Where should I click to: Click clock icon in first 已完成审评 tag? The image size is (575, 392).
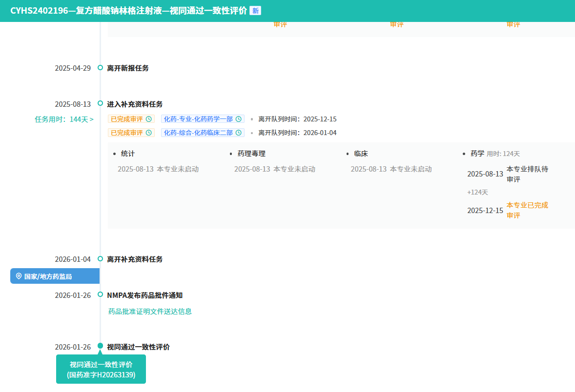[x=149, y=119]
